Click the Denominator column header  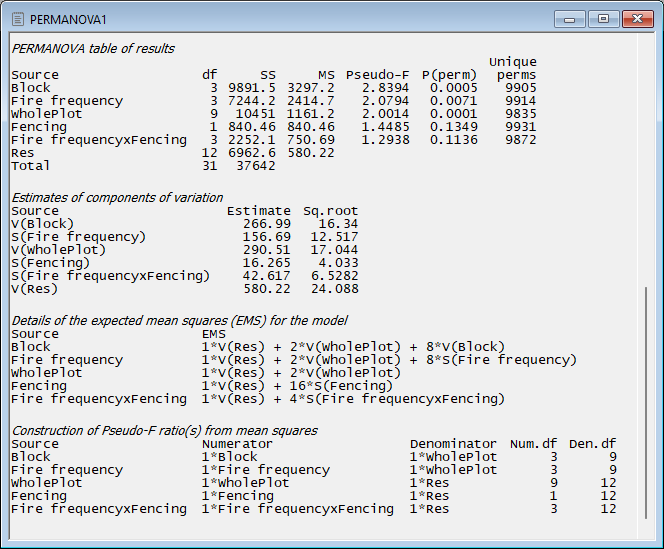(x=453, y=444)
